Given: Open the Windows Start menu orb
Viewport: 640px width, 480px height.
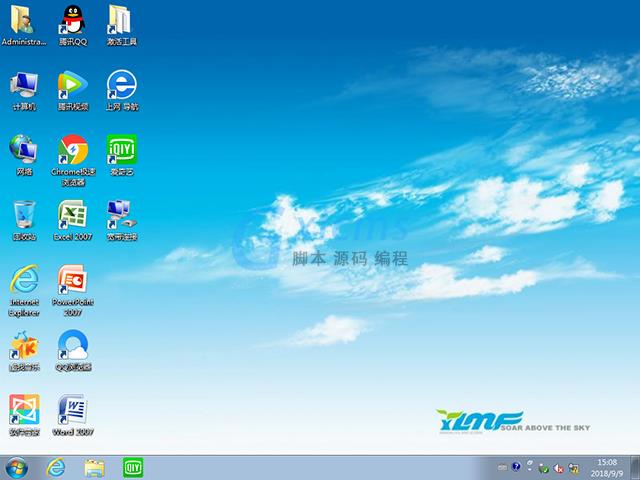Looking at the screenshot, I should click(x=17, y=468).
